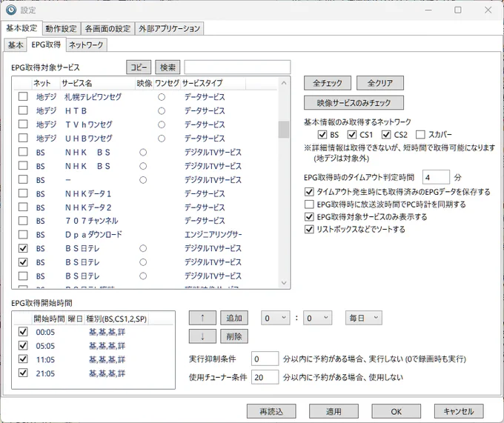Click the service list scroll up arrow
The width and height of the screenshot is (504, 423).
[x=283, y=83]
